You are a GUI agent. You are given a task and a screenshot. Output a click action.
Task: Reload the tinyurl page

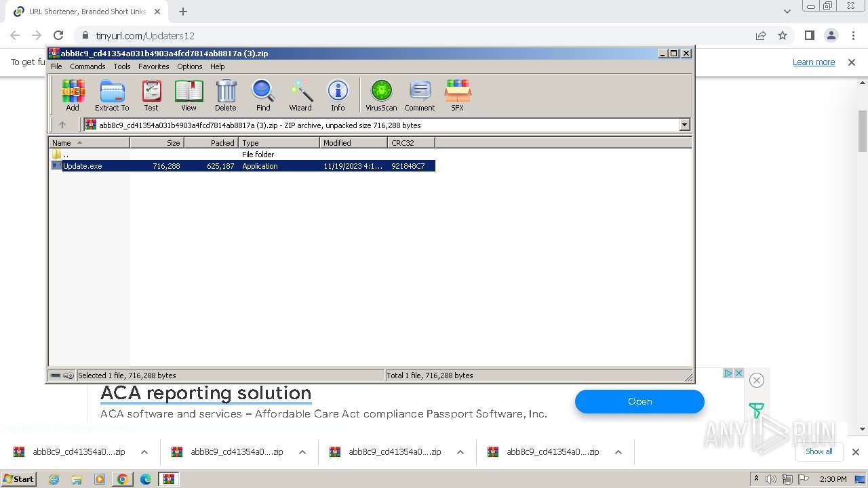58,35
